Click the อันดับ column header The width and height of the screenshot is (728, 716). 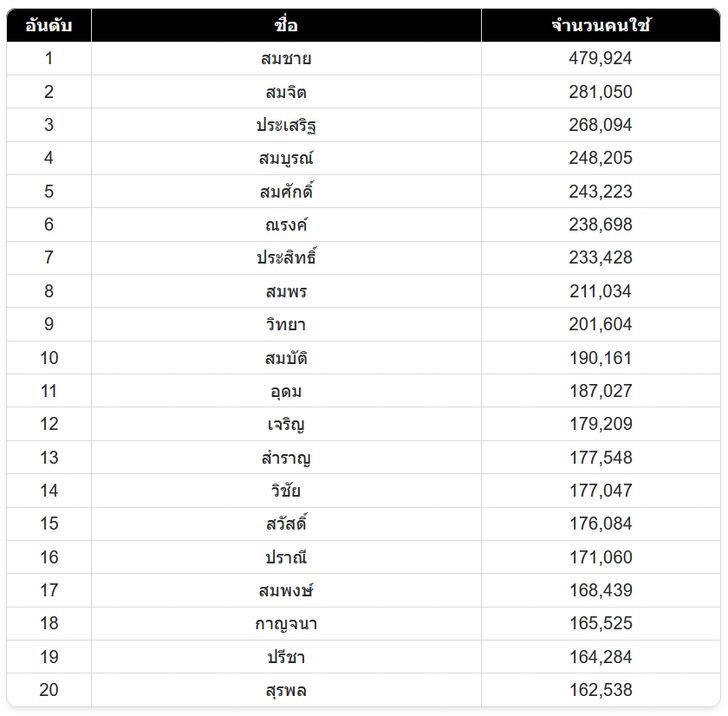point(49,25)
